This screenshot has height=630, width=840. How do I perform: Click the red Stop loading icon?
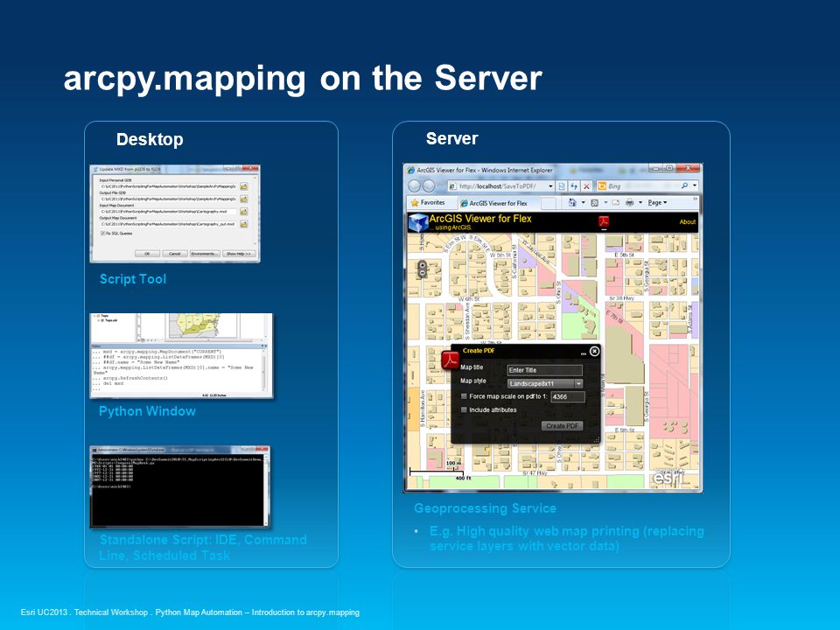click(x=586, y=185)
